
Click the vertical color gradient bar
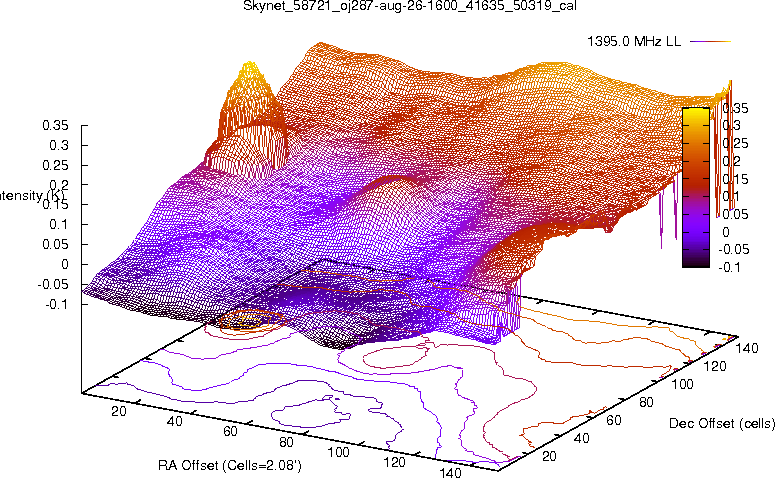point(695,187)
